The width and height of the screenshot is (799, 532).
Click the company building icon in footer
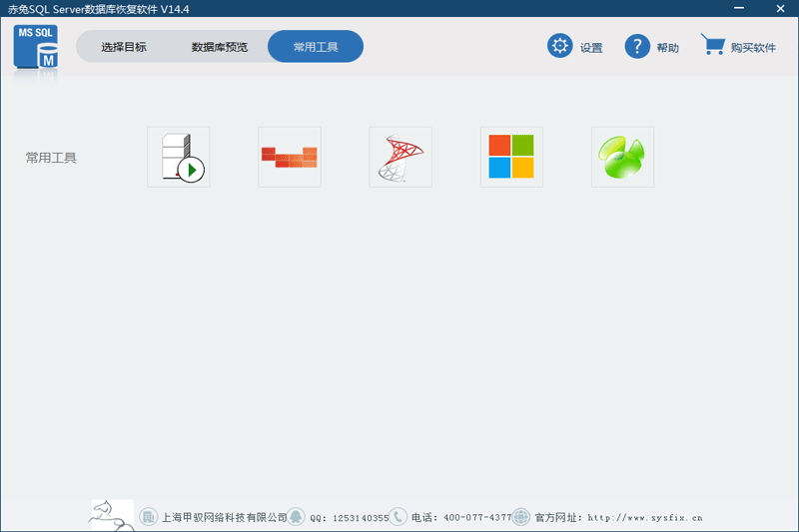point(148,517)
